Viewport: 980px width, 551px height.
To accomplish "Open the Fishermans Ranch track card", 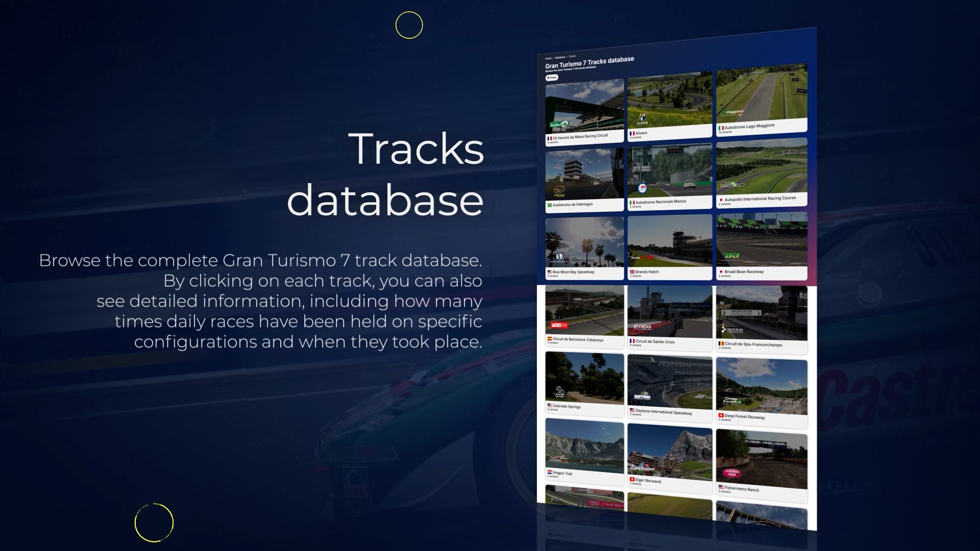I will tap(761, 459).
